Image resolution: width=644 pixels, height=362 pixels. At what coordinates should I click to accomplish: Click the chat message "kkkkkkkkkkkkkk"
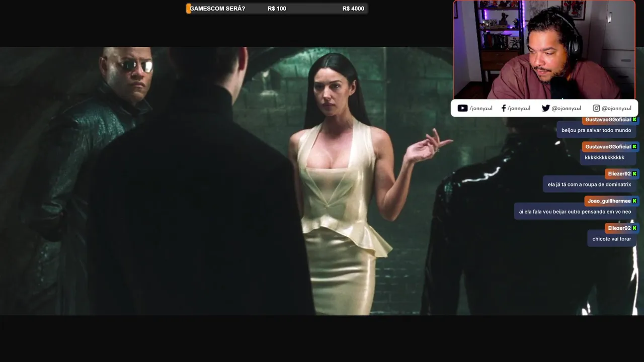point(604,157)
